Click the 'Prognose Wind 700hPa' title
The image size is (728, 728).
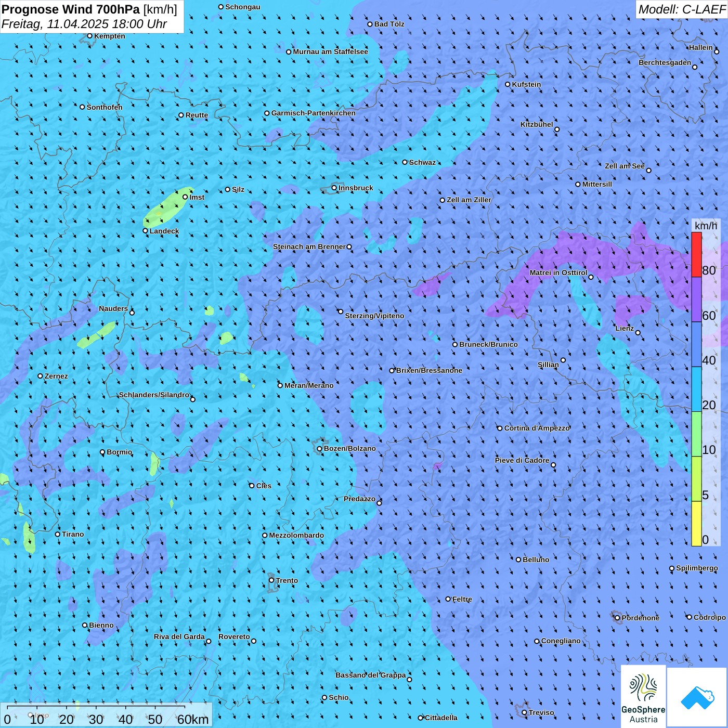(x=71, y=9)
